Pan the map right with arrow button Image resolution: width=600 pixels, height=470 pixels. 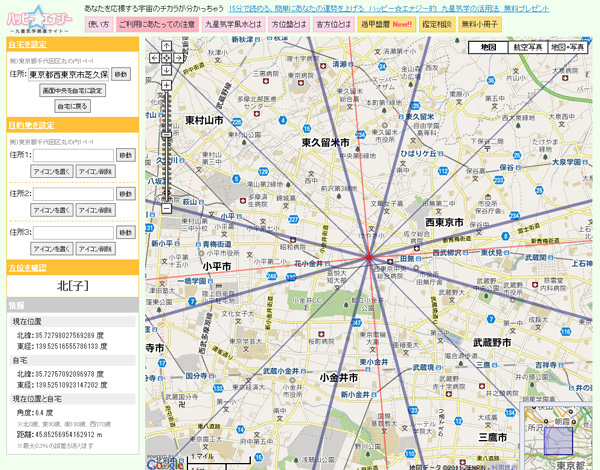pos(179,58)
